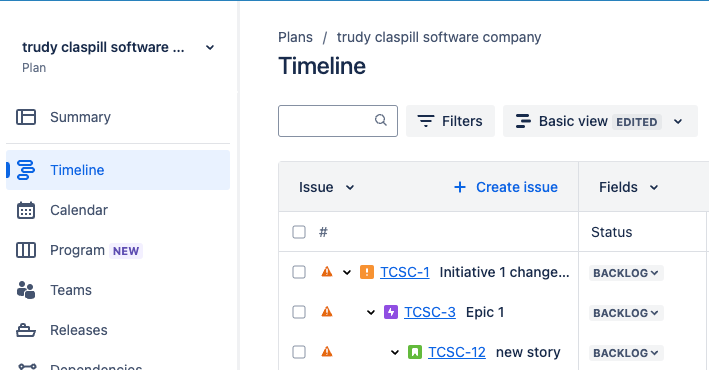Click the new story summary text
The width and height of the screenshot is (709, 370).
click(x=528, y=352)
